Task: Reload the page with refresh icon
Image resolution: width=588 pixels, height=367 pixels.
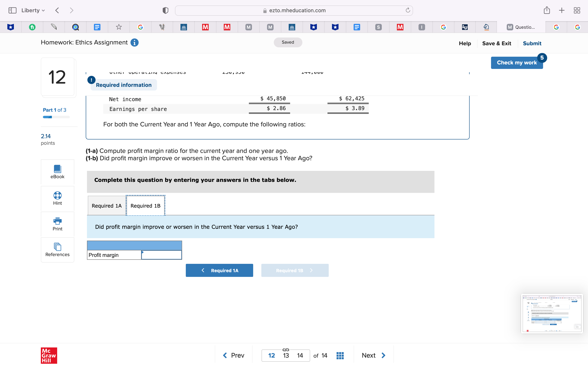Action: pyautogui.click(x=408, y=10)
